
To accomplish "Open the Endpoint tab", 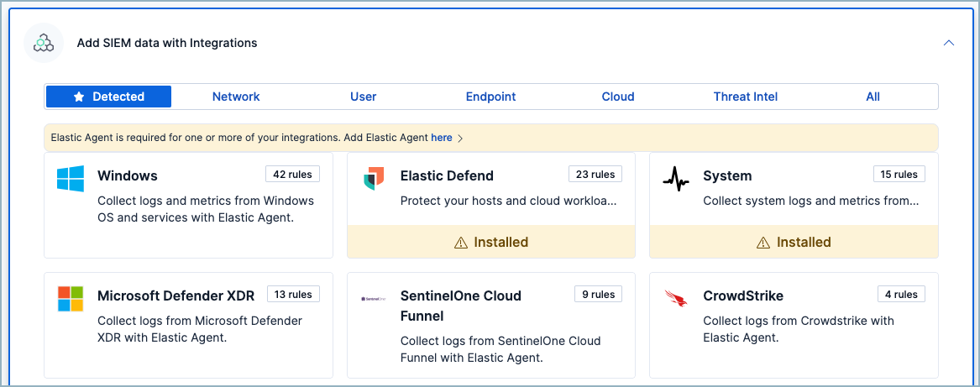I will 490,97.
